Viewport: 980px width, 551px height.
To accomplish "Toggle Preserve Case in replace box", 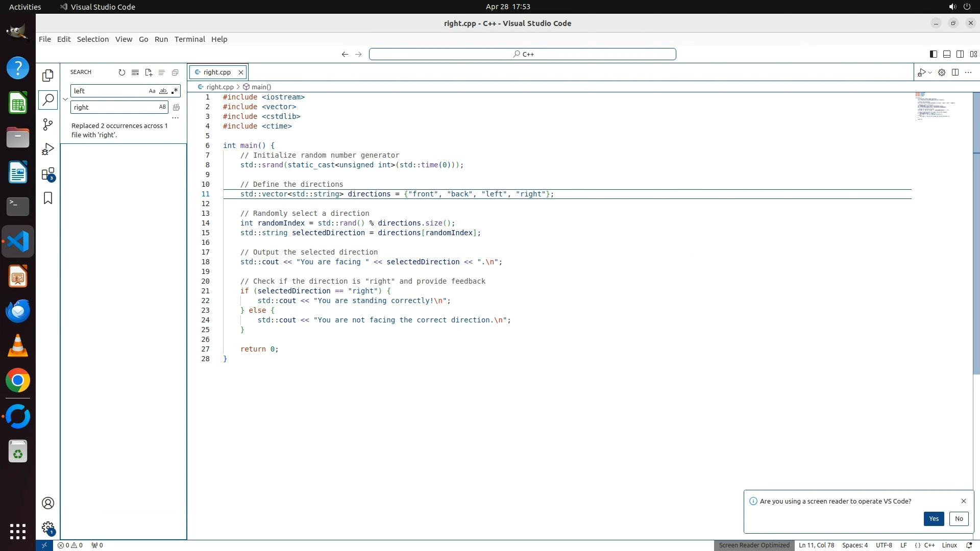I will coord(162,107).
